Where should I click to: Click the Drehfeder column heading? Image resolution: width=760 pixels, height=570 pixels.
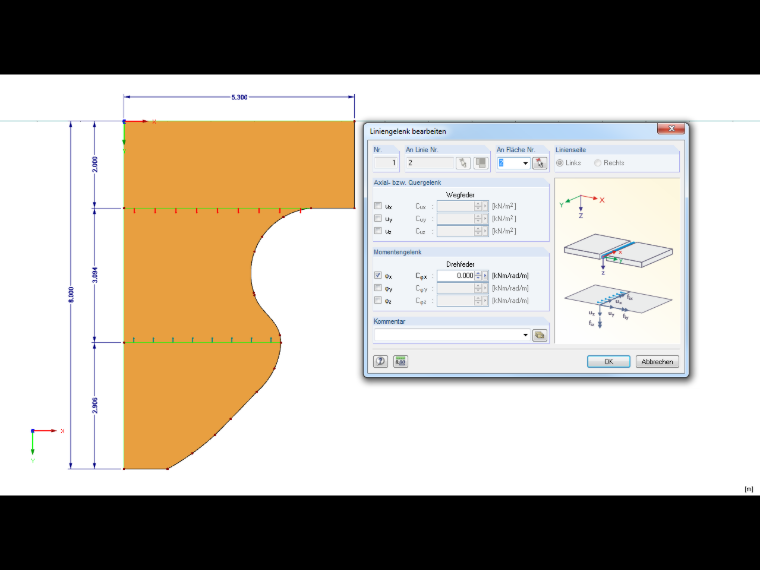pos(460,264)
